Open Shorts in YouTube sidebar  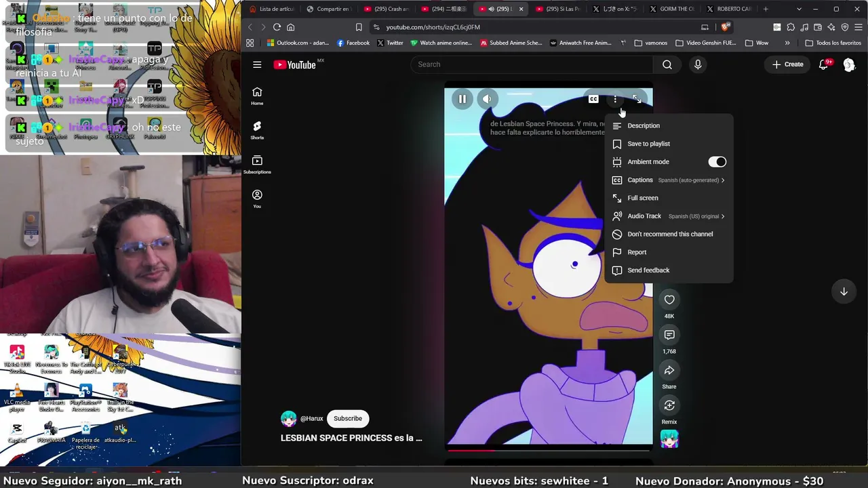tap(257, 130)
